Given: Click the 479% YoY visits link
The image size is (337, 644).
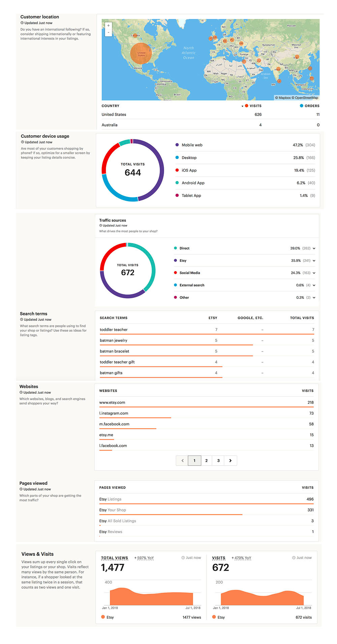Looking at the screenshot, I should tap(243, 558).
